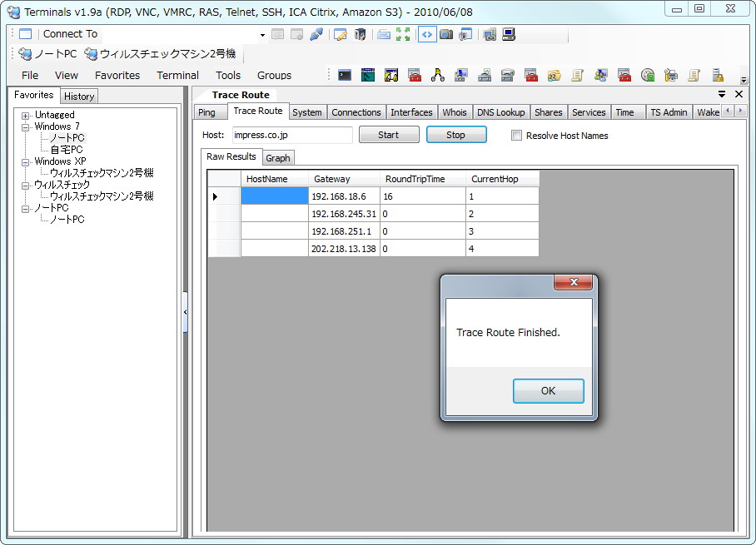Click the server with padlock icon
This screenshot has width=756, height=545.
(x=718, y=75)
